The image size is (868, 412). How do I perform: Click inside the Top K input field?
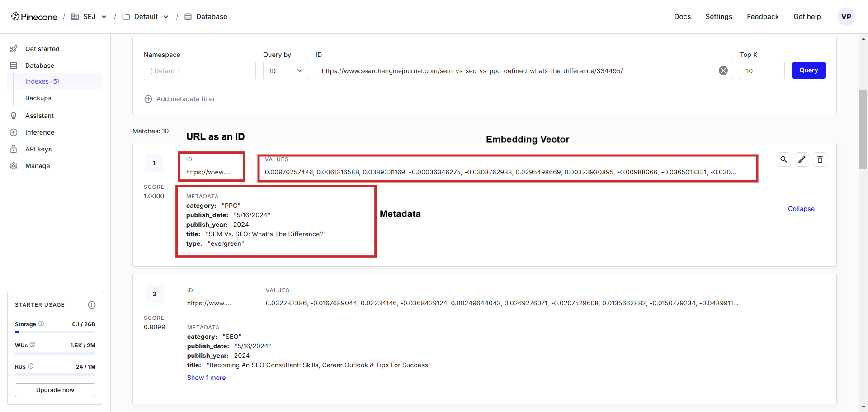click(762, 70)
